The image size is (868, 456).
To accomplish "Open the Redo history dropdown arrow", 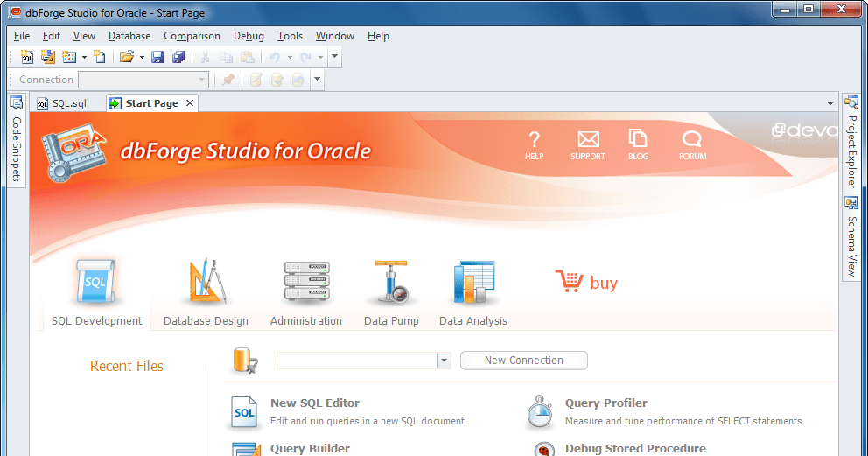I will pyautogui.click(x=320, y=57).
